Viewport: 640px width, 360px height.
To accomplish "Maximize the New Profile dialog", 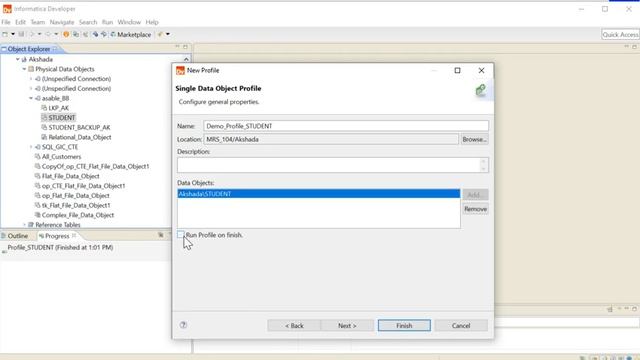I will [458, 70].
